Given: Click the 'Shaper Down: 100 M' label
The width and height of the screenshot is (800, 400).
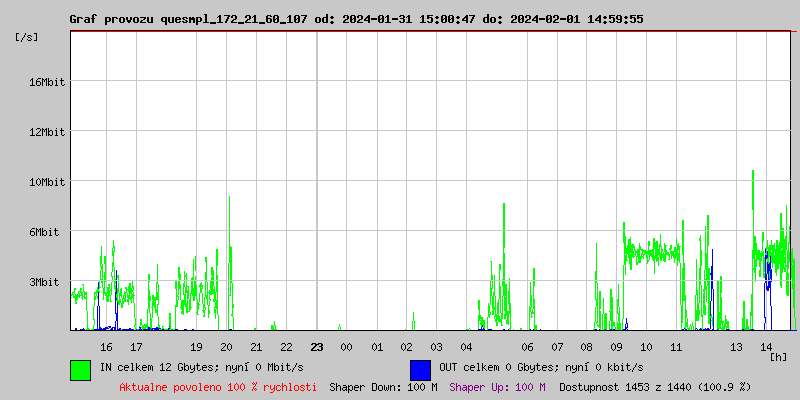Looking at the screenshot, I should pos(383,386).
